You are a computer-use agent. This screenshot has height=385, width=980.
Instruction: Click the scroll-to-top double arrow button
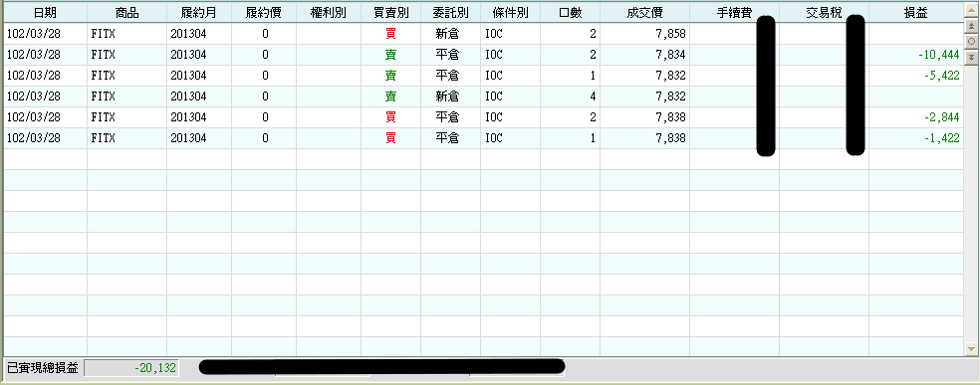(x=971, y=26)
